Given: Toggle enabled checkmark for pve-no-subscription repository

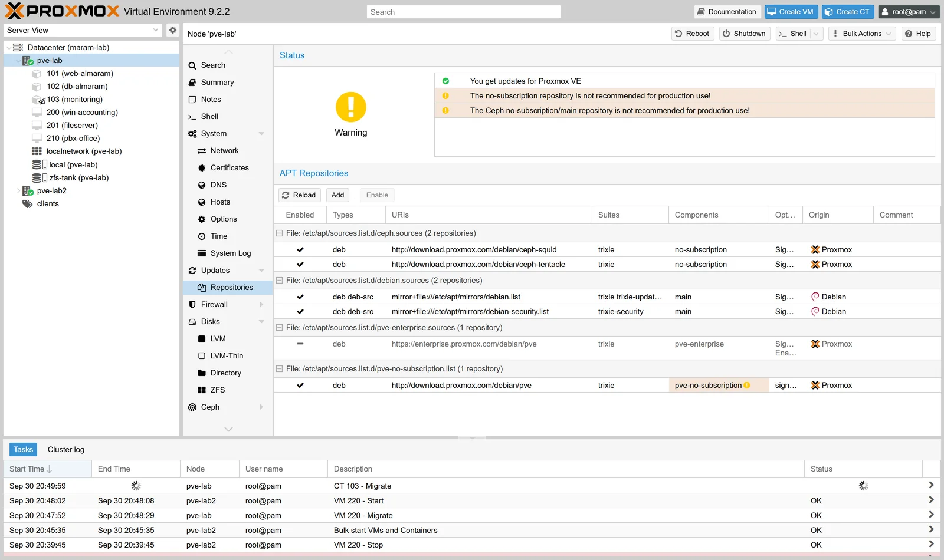Looking at the screenshot, I should tap(300, 386).
